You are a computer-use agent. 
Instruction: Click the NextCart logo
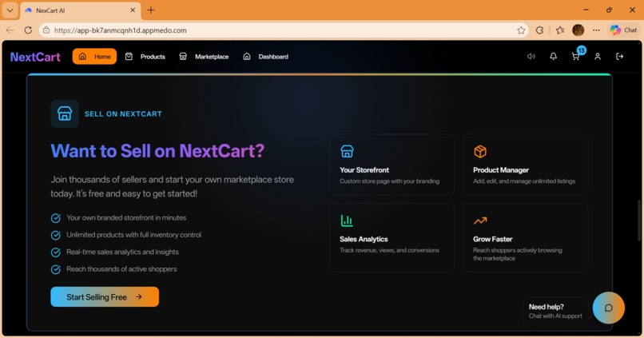click(35, 57)
